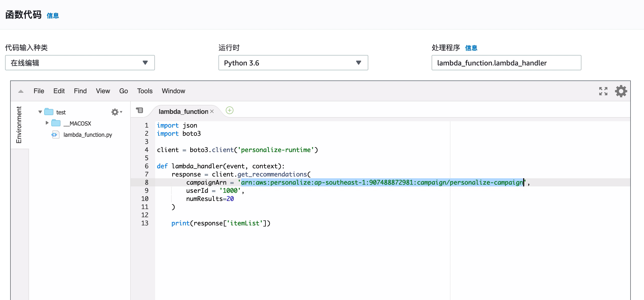
Task: Click the def lambda_handler line
Action: coord(221,166)
